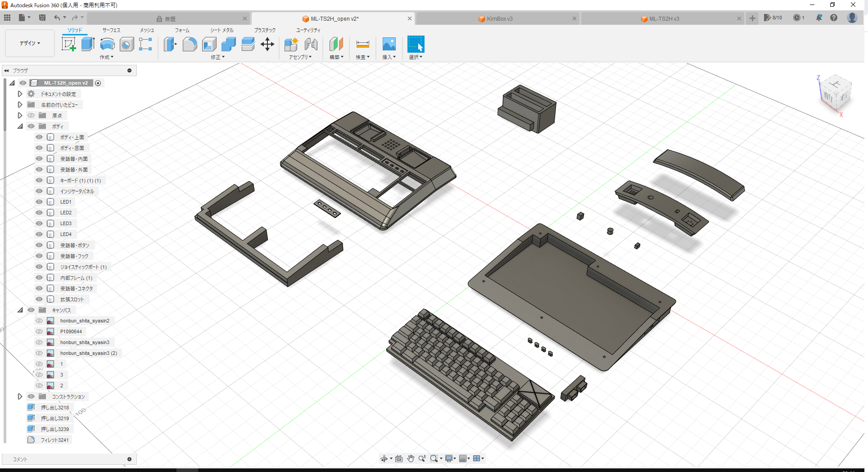Expand the ドキュメントの設定 tree node
Viewport: 868px width, 472px height.
pos(20,94)
